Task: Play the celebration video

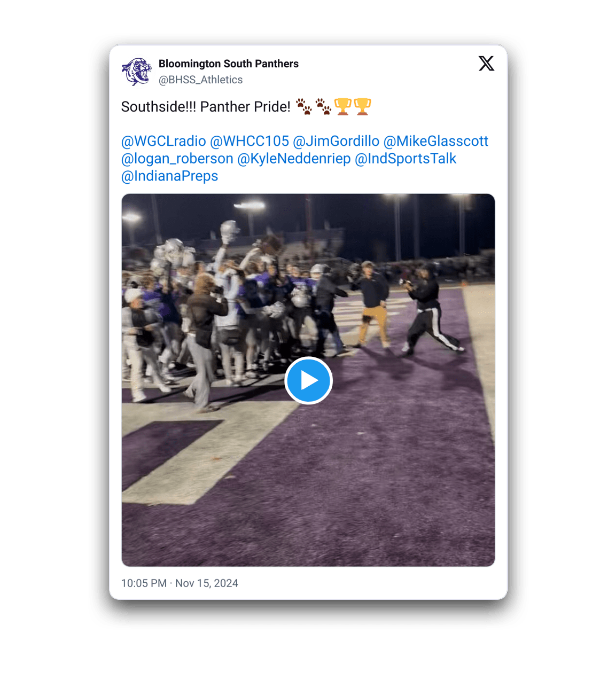Action: pos(308,380)
